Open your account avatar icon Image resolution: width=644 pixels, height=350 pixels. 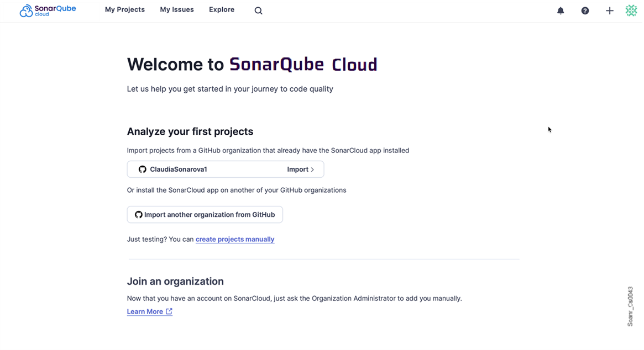631,10
